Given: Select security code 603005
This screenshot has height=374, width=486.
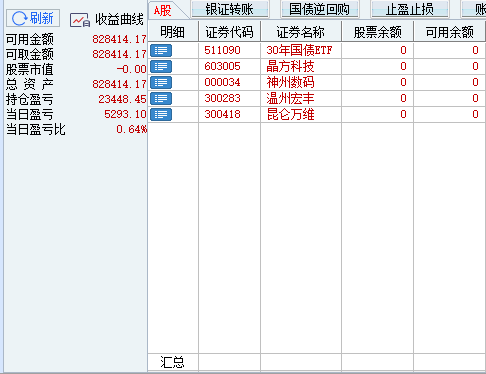Looking at the screenshot, I should 222,66.
